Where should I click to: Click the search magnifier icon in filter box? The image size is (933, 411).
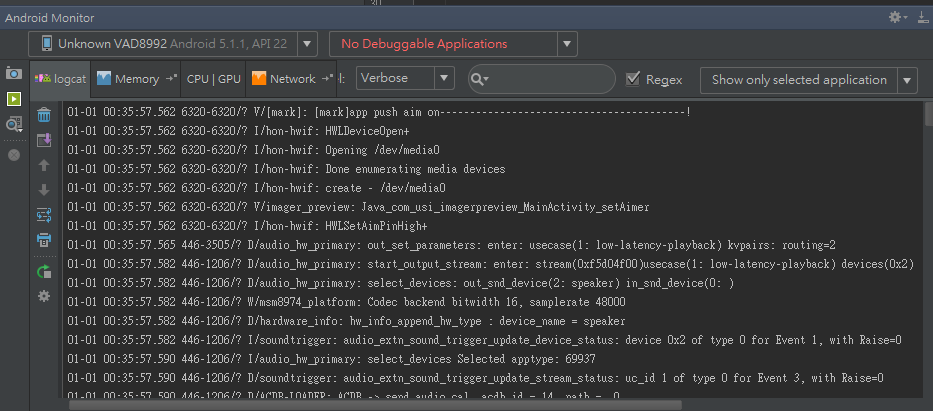point(478,79)
